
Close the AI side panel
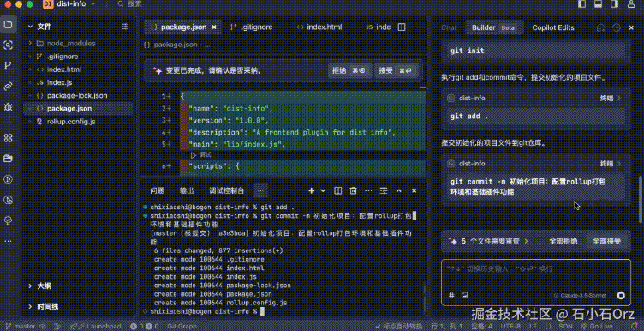[x=631, y=27]
